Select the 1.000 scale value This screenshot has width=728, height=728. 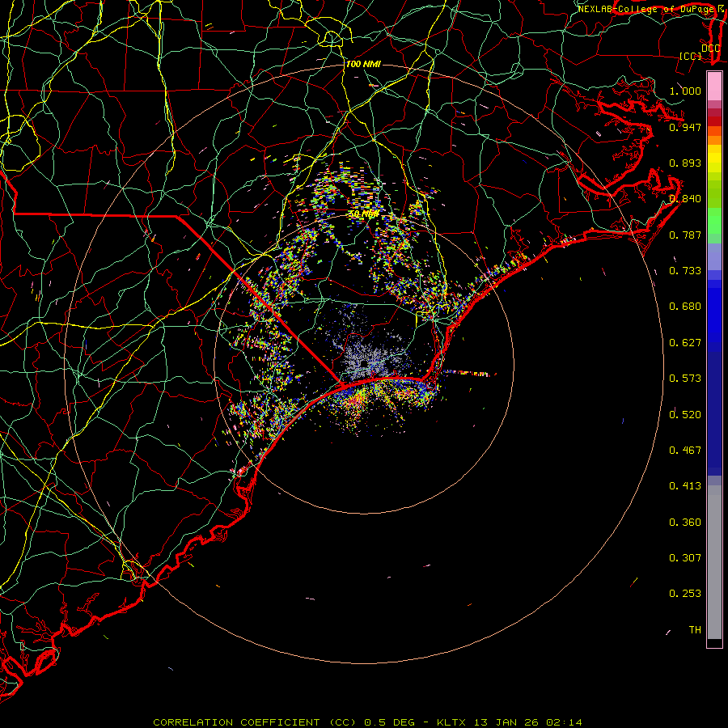coord(685,91)
